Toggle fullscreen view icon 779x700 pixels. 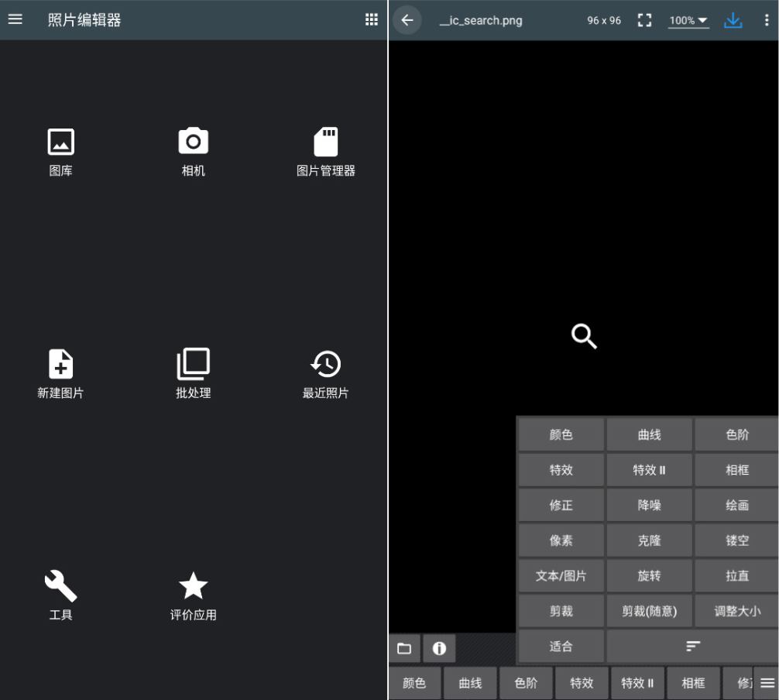point(644,20)
